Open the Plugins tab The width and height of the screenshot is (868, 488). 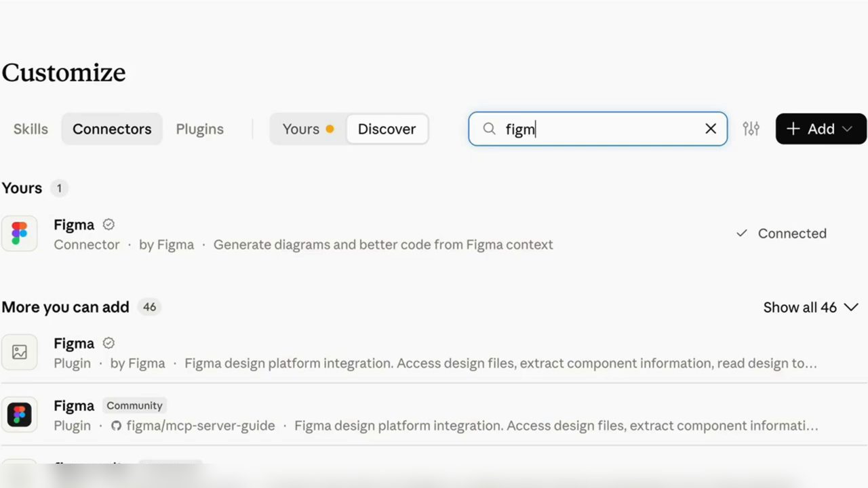click(x=199, y=129)
